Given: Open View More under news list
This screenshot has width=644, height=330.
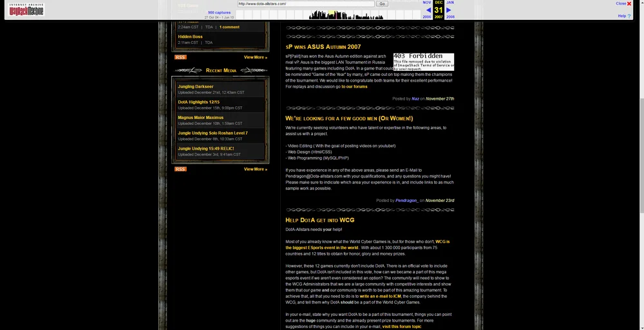Looking at the screenshot, I should tap(256, 57).
